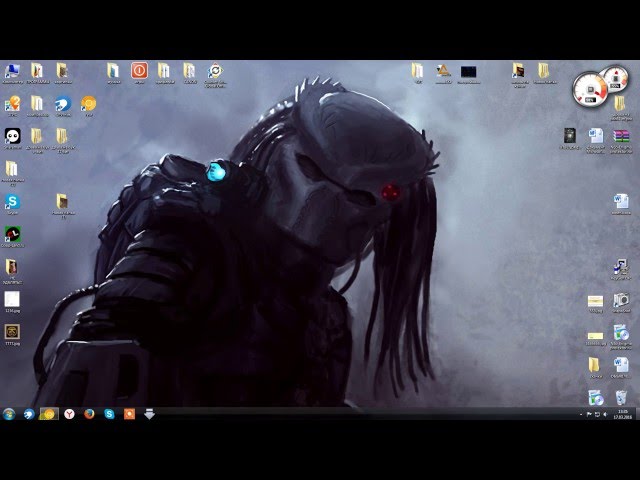Open the folder shortcut with dark picture
The image size is (640, 480).
click(519, 71)
